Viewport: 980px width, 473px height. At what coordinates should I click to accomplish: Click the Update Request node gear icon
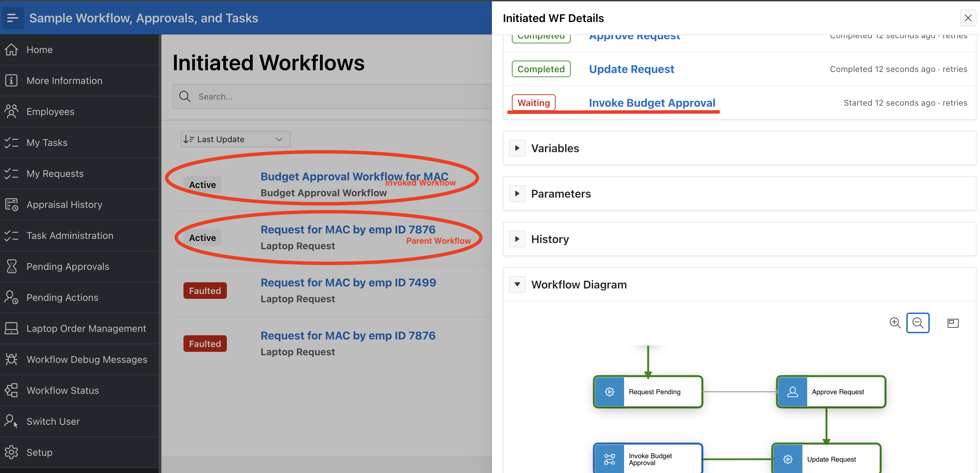(788, 459)
